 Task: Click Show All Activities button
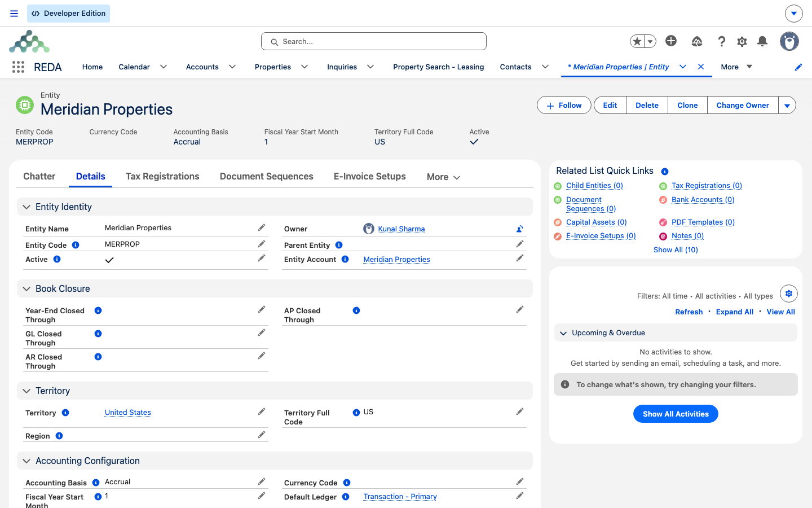pos(676,414)
